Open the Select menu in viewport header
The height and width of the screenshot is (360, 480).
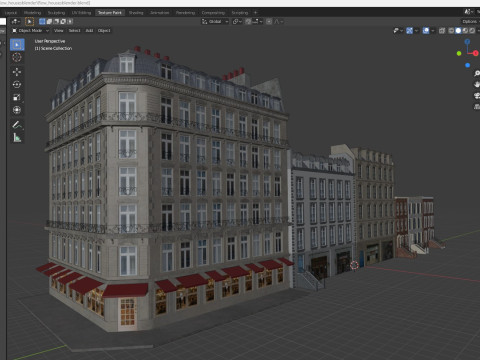pos(74,30)
